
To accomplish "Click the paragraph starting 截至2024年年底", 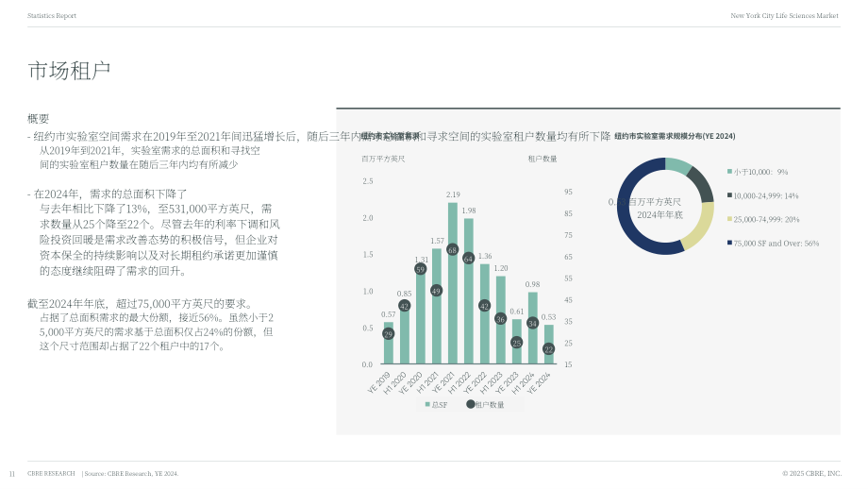I will pos(151,325).
